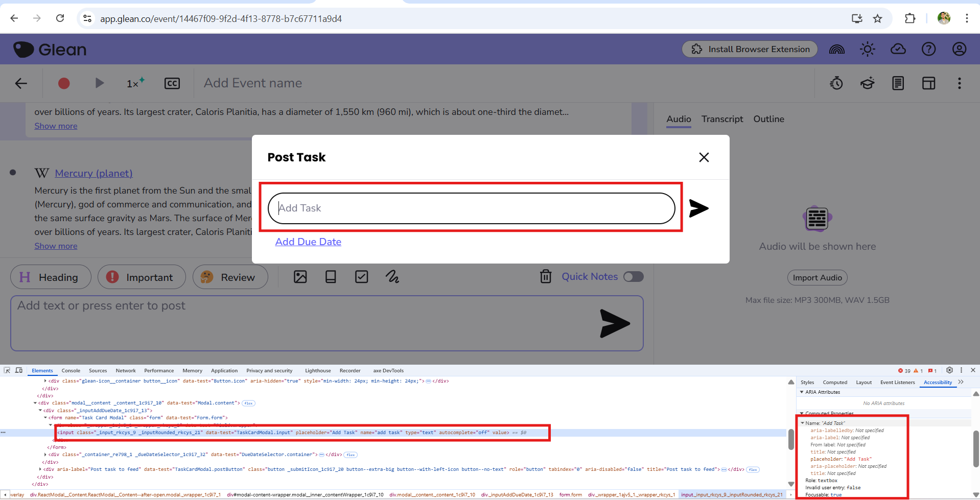Expand the DueDateSelector container div node
Viewport: 980px width, 500px height.
pyautogui.click(x=45, y=455)
